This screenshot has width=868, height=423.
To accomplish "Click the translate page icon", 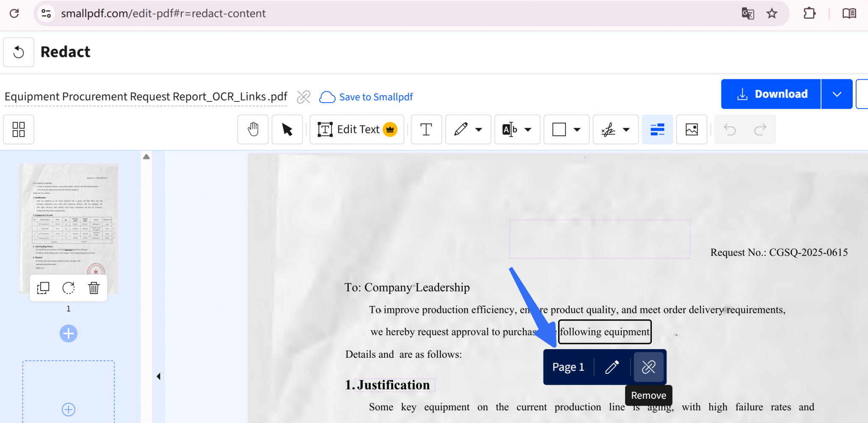I will [x=748, y=14].
